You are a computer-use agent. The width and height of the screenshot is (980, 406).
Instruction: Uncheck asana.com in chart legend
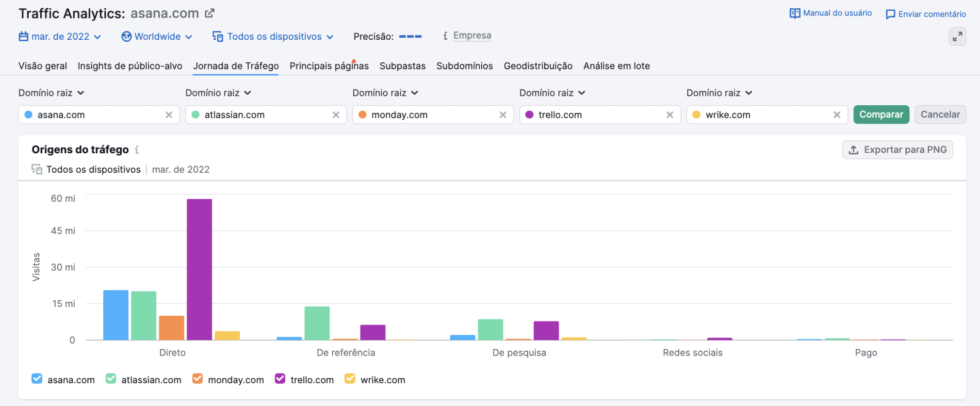click(37, 379)
